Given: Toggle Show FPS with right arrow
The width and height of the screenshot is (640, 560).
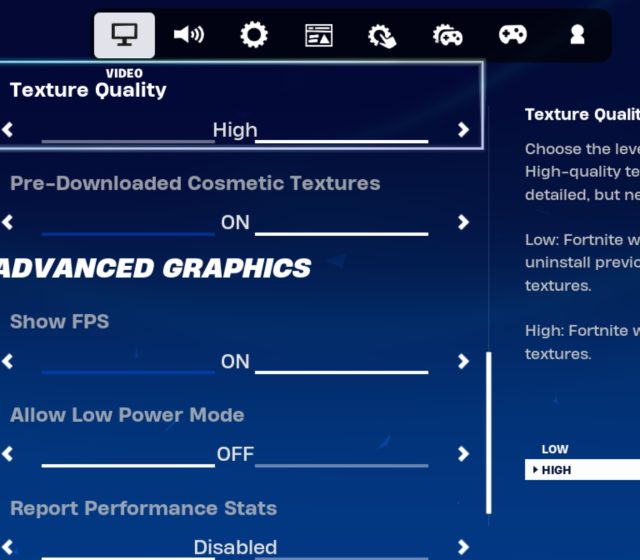Looking at the screenshot, I should coord(462,361).
